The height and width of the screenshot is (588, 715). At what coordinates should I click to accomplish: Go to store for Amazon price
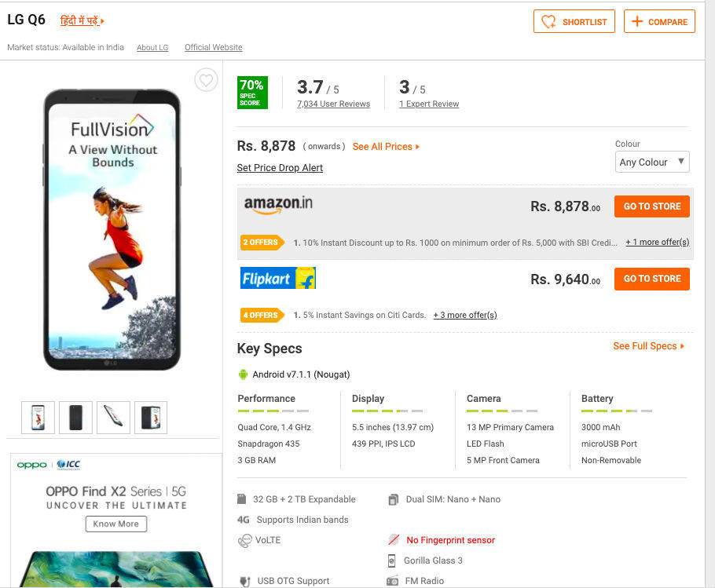click(651, 206)
